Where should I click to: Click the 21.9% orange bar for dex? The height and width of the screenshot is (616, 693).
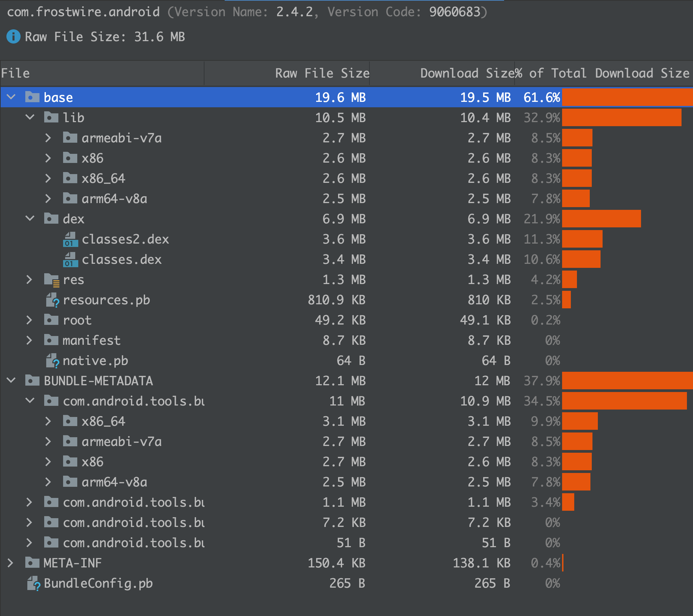602,219
